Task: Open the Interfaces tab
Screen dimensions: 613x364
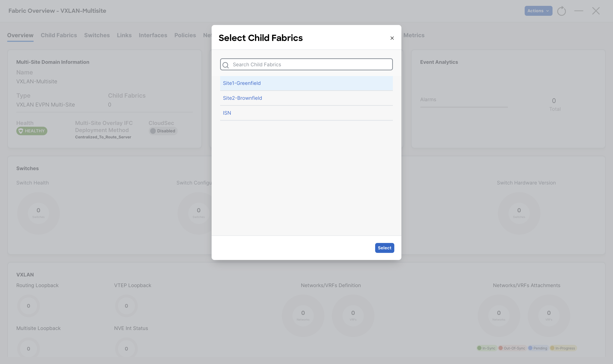Action: (x=153, y=35)
